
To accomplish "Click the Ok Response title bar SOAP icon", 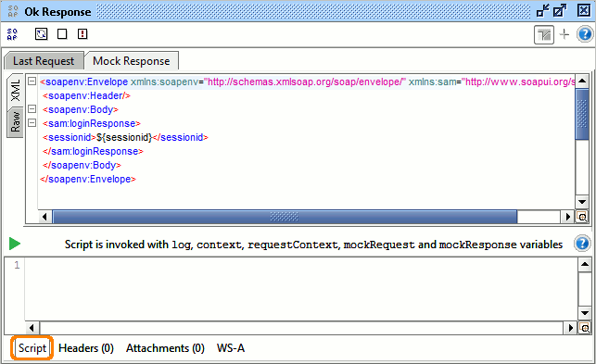I will click(13, 11).
